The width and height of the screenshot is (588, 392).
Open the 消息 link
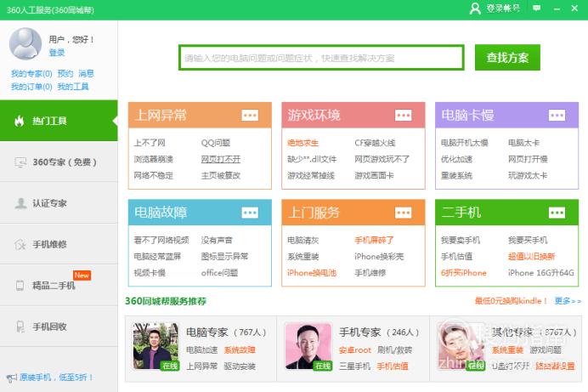click(86, 73)
